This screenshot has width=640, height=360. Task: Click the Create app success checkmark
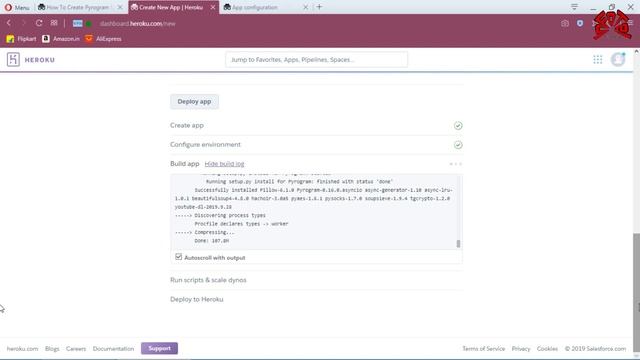pos(458,126)
